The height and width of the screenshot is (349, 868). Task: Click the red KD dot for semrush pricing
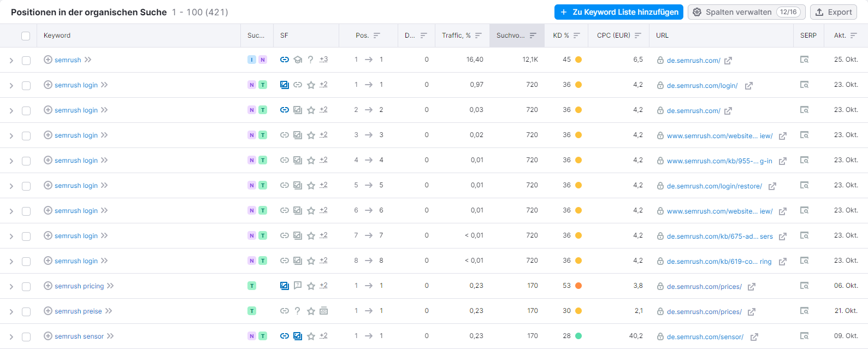(578, 286)
